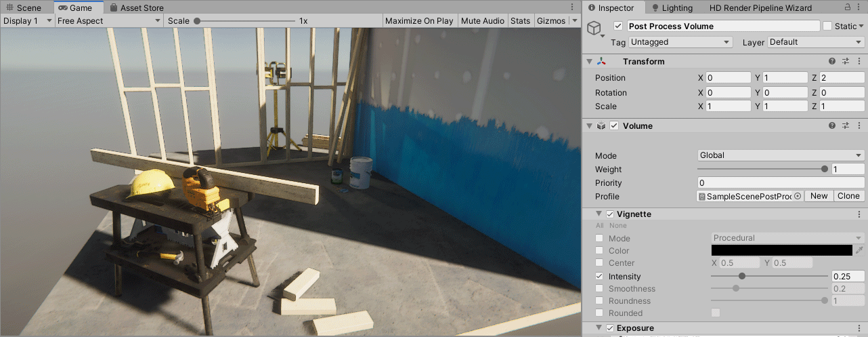This screenshot has width=868, height=337.
Task: Click the Transform axes icon
Action: click(602, 61)
